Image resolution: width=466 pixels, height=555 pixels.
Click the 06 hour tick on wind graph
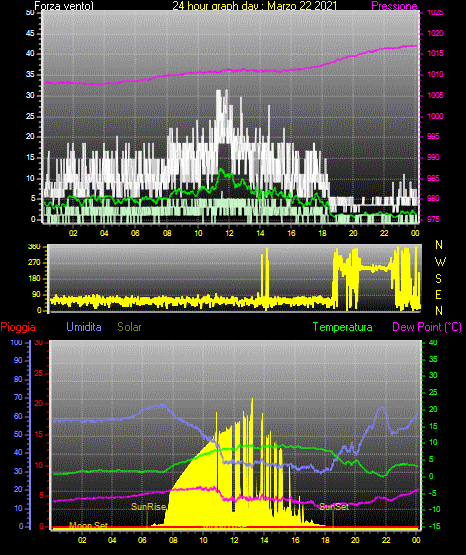(135, 233)
